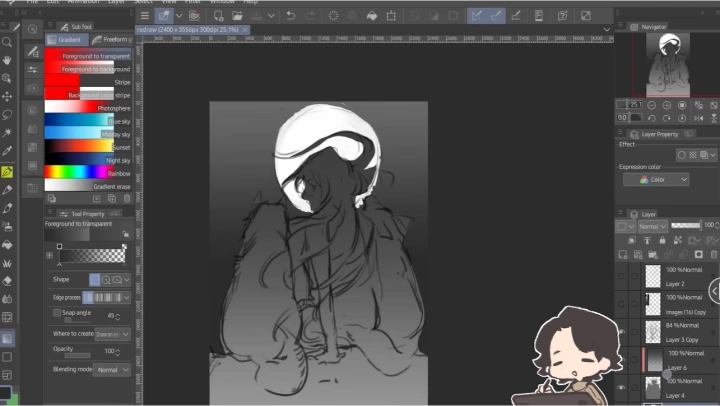Delete layer trash icon in Layer panel
This screenshot has height=406, width=720.
click(x=714, y=254)
